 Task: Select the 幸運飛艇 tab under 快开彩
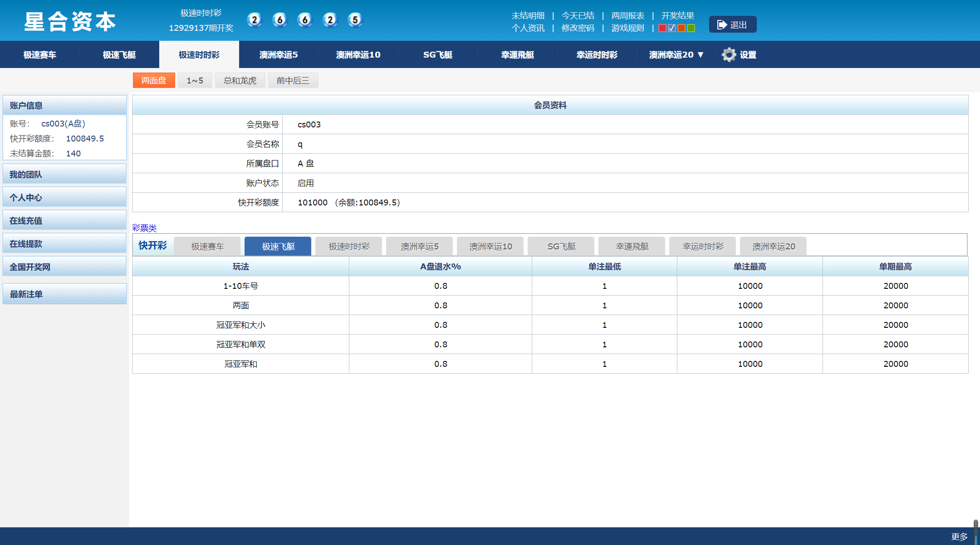click(x=632, y=246)
